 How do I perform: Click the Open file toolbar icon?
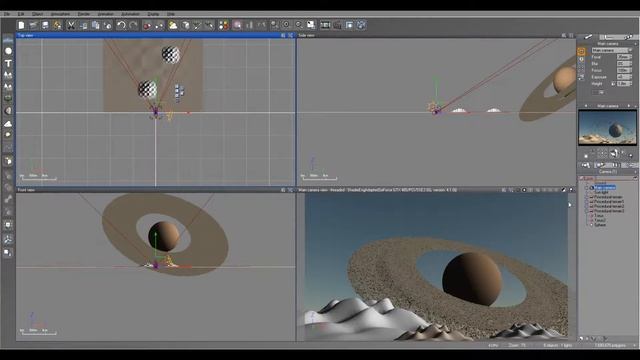(33, 25)
